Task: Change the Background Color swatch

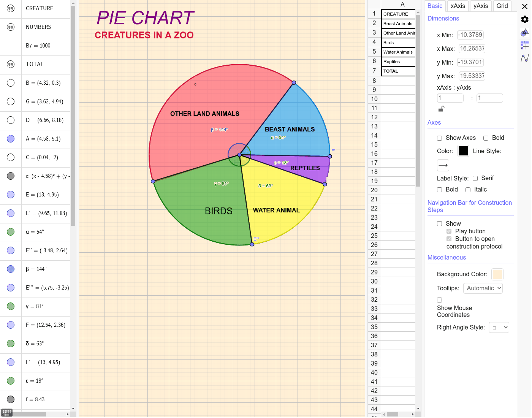Action: coord(497,274)
